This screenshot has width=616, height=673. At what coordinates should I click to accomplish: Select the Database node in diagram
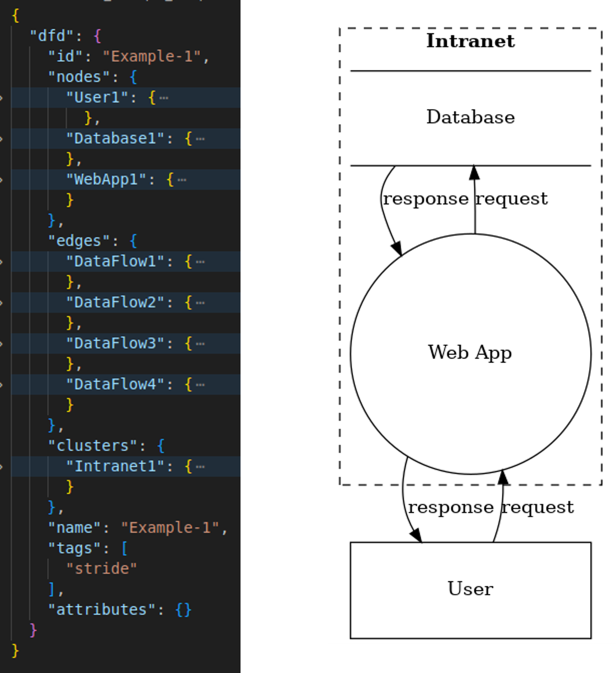(x=470, y=117)
